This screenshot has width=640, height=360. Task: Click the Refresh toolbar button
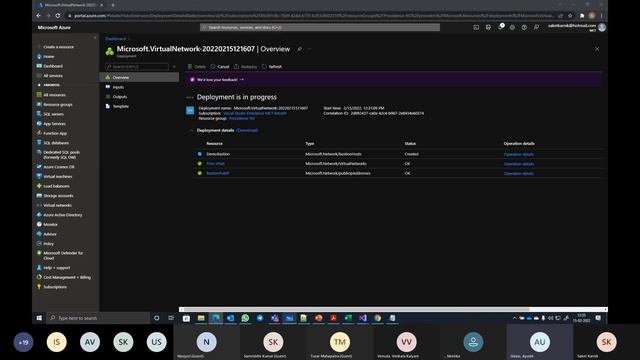click(x=272, y=67)
